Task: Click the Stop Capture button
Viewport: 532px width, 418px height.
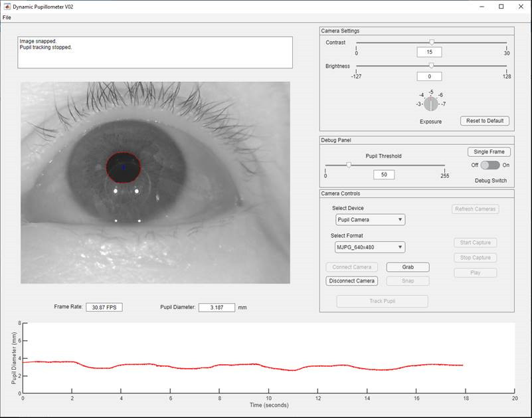Action: point(476,258)
